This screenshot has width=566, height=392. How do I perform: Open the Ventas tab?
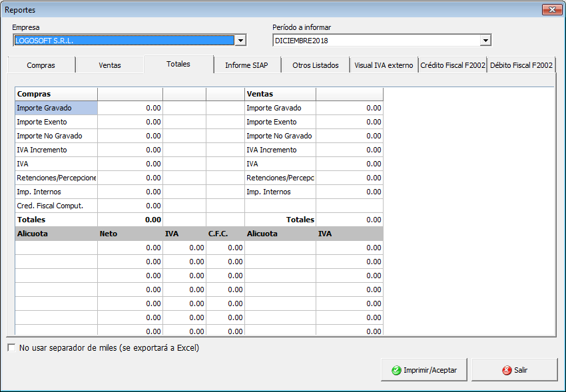click(x=110, y=65)
